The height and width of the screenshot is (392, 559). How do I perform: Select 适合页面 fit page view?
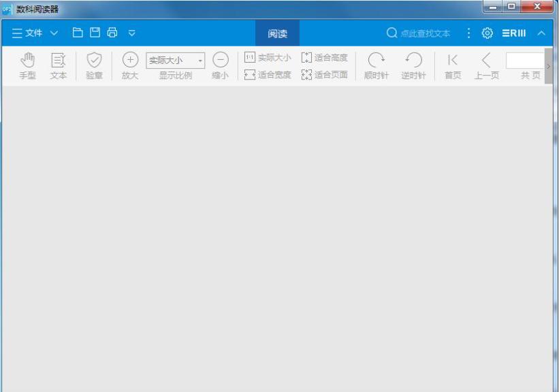coord(324,74)
